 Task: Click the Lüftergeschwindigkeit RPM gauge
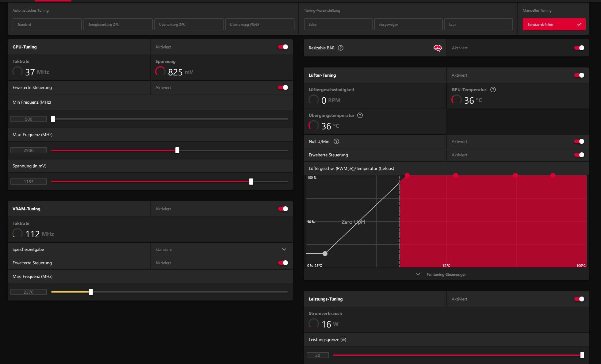point(314,100)
